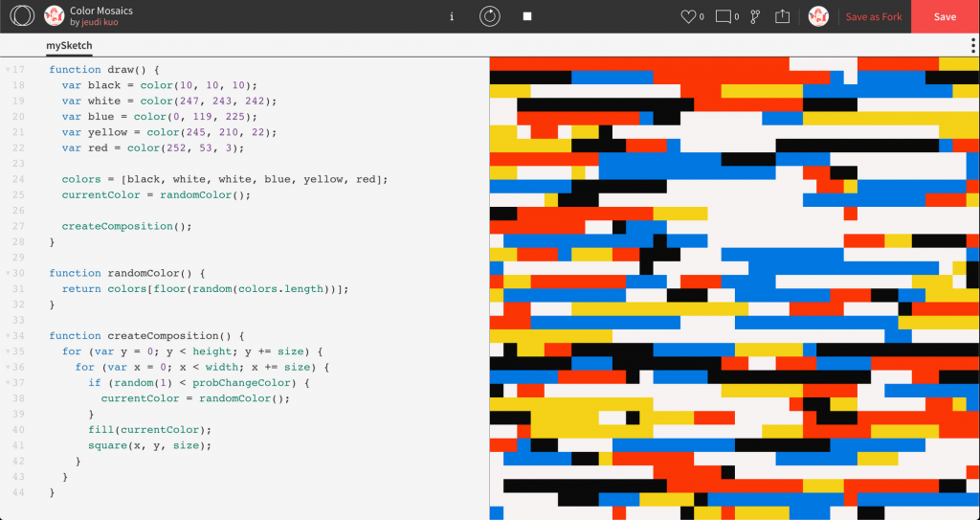
Task: Click 'probChangeColor' in the if condition
Action: pos(241,382)
